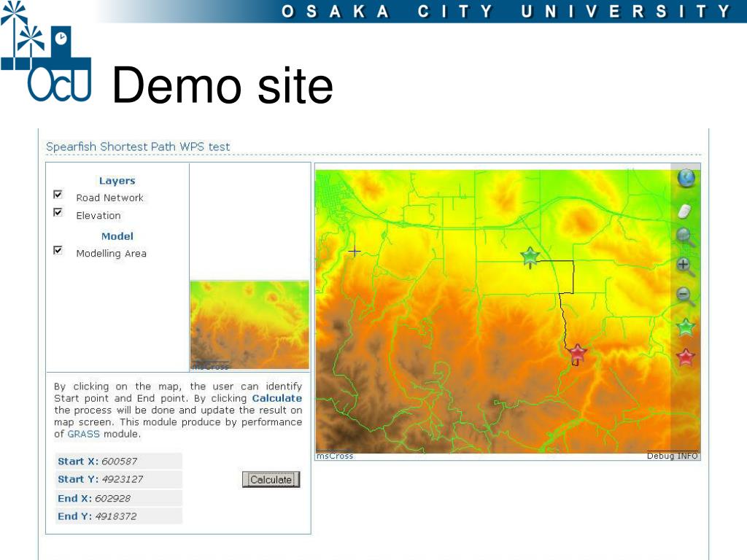The width and height of the screenshot is (747, 560).
Task: Click the Calculate button
Action: point(271,480)
